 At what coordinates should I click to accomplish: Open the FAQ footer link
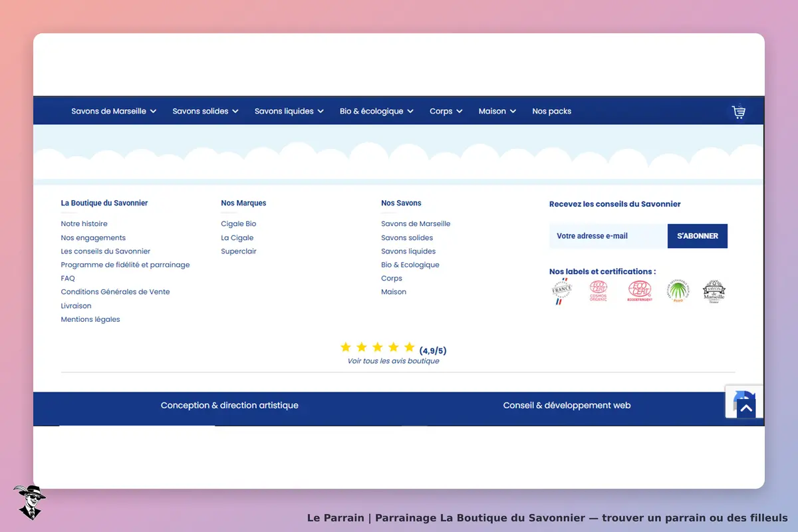(x=68, y=279)
